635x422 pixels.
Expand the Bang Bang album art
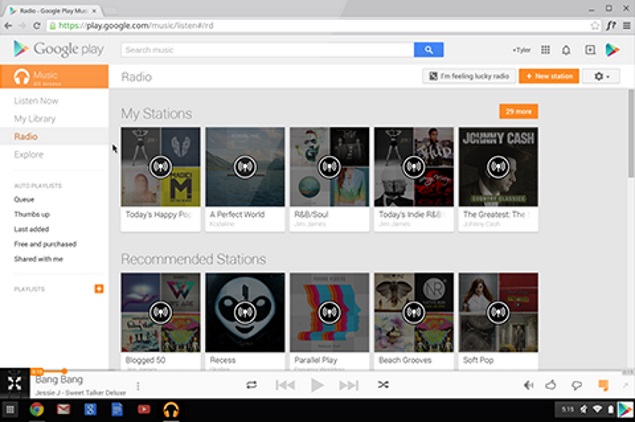[x=15, y=383]
